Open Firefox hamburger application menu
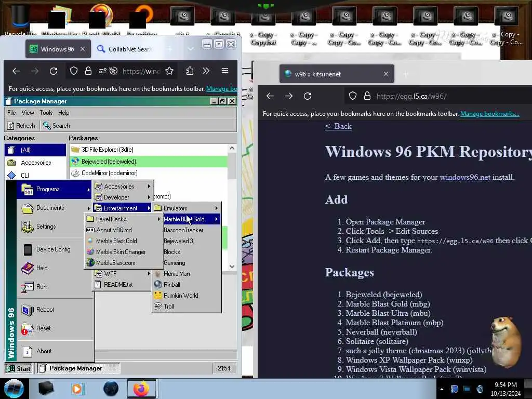 (x=224, y=71)
